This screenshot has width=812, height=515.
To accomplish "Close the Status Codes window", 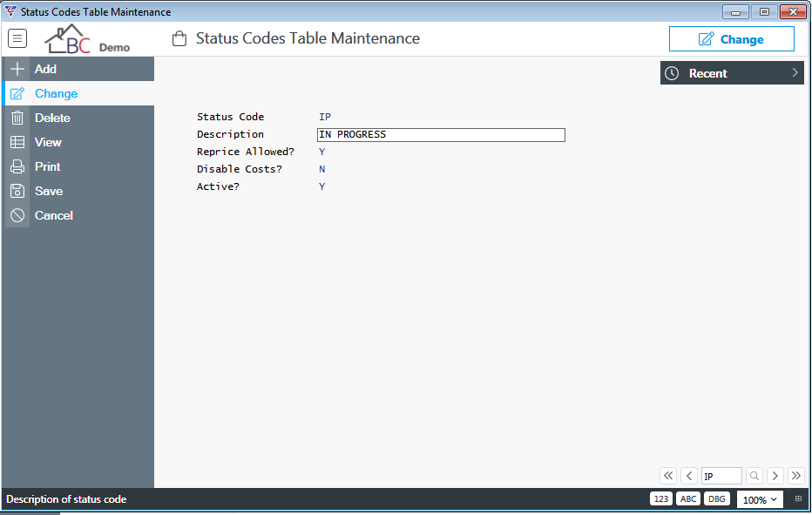I will (793, 11).
